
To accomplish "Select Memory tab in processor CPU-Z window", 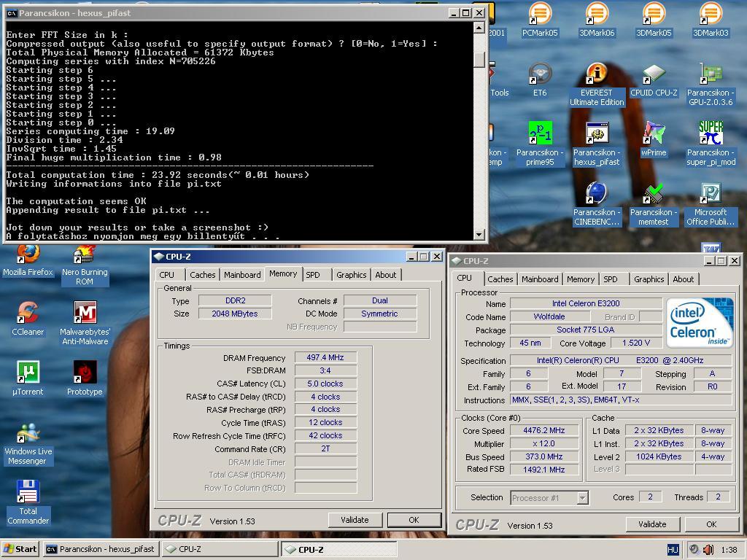I will click(x=580, y=279).
